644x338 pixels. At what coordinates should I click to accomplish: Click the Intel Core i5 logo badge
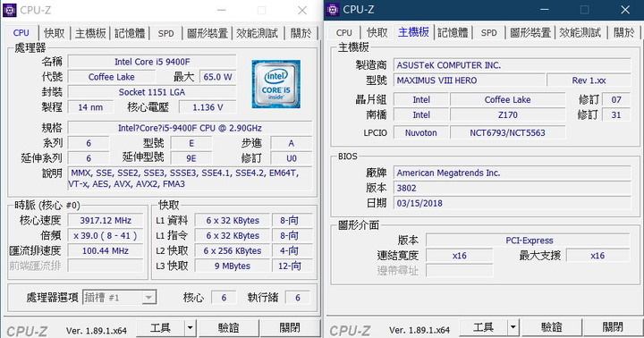click(x=276, y=84)
